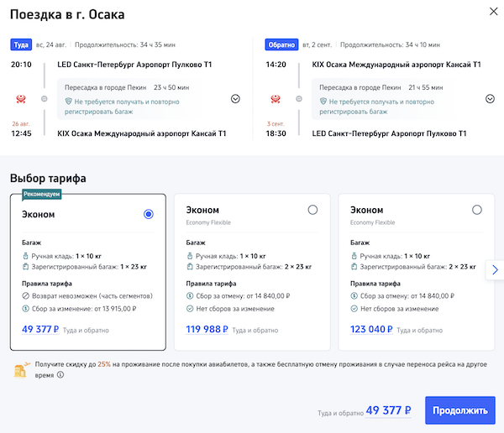Image resolution: width=504 pixels, height=433 pixels.
Task: Click the info icon after discount text
Action: [x=60, y=375]
